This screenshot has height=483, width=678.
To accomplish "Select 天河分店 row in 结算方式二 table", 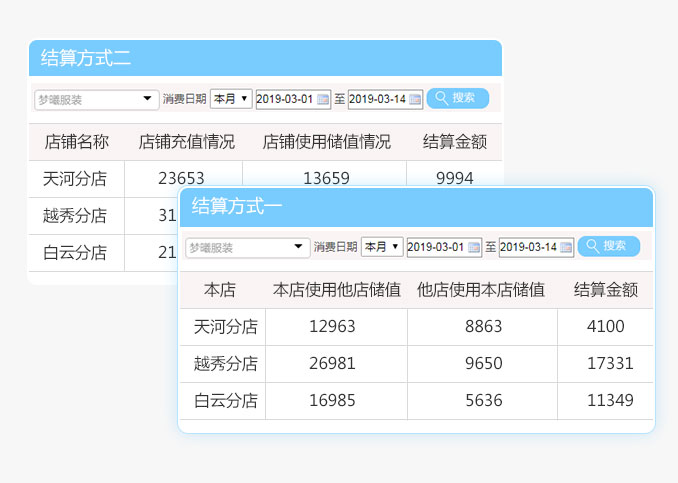I will (76, 179).
